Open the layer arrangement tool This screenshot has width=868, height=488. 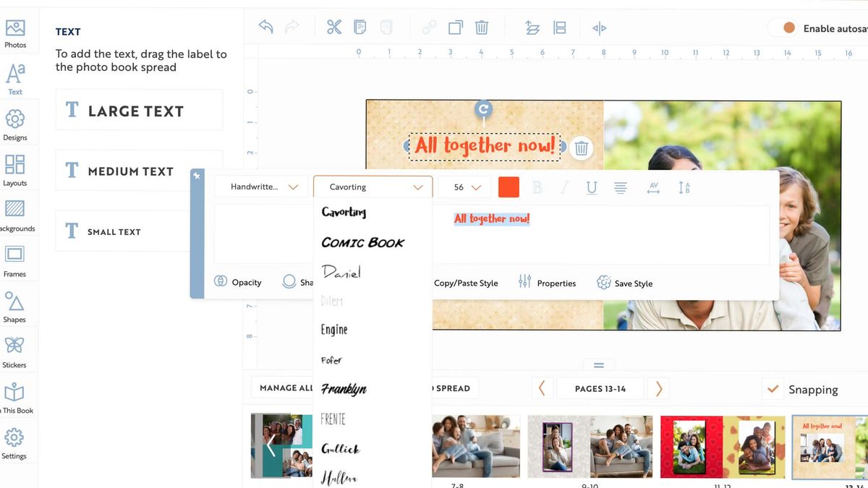[532, 27]
